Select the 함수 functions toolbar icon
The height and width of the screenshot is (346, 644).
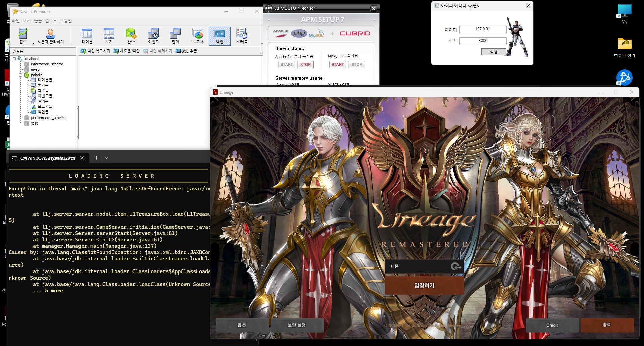tap(131, 36)
